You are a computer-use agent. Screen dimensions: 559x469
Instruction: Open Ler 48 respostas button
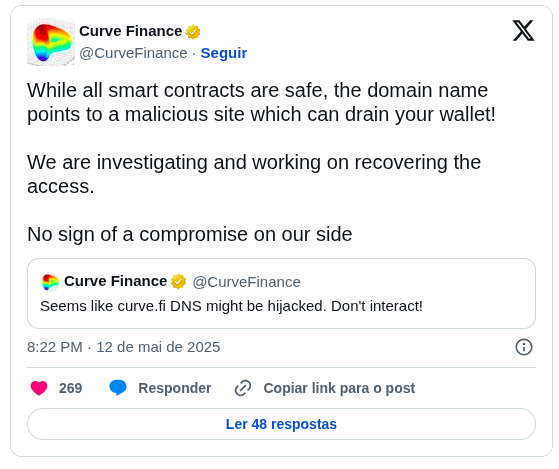point(281,424)
